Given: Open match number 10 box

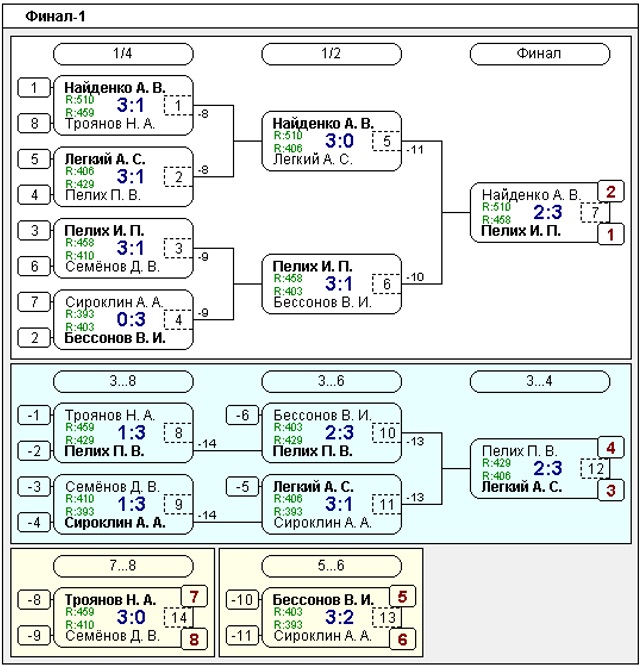Looking at the screenshot, I should pos(387,433).
